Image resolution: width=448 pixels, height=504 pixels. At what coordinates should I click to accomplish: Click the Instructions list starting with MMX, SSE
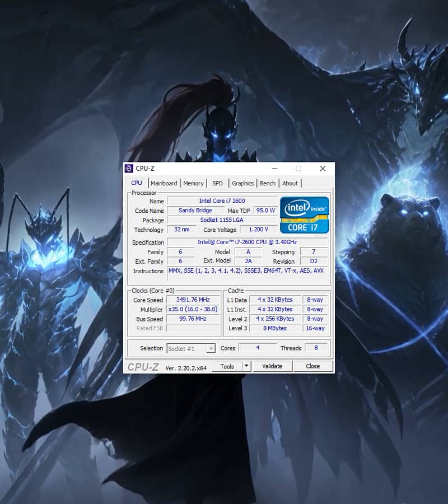pos(247,274)
